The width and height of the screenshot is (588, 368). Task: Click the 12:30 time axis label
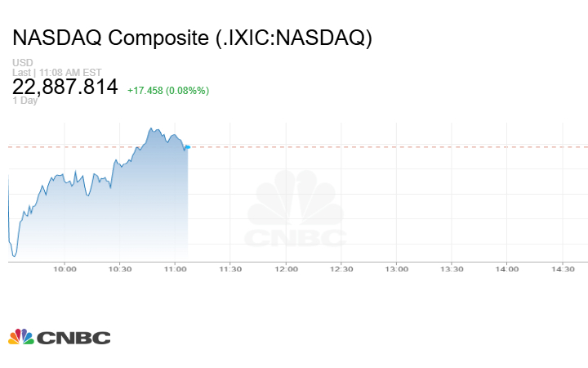tap(341, 269)
